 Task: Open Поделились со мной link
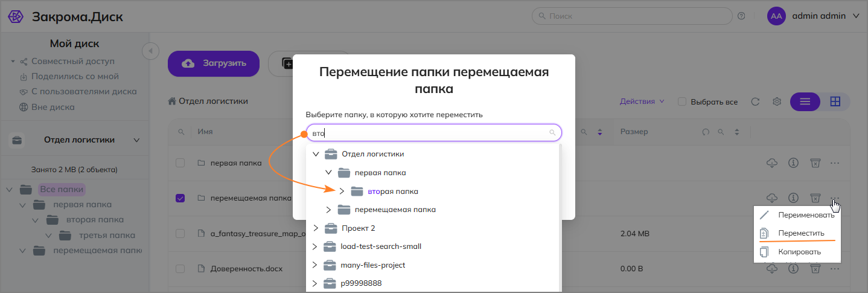point(75,77)
